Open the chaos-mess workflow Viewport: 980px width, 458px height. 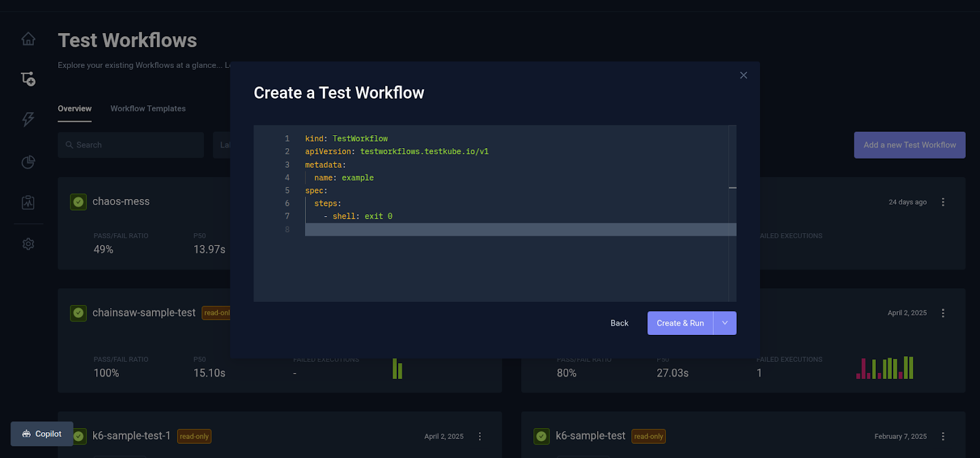click(121, 201)
